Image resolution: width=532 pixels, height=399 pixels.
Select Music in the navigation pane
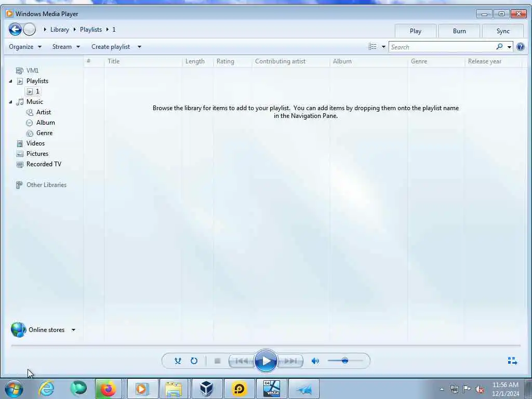35,102
